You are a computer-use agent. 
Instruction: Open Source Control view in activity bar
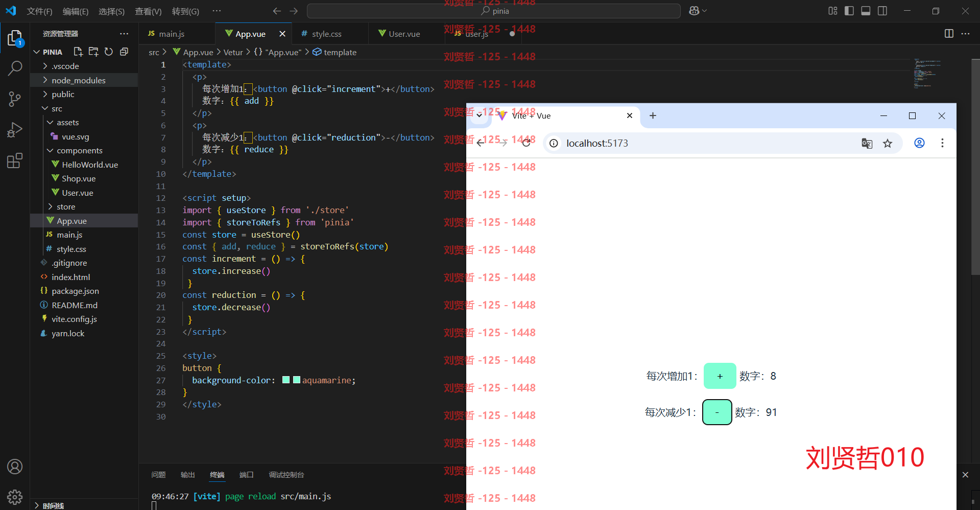click(x=15, y=99)
